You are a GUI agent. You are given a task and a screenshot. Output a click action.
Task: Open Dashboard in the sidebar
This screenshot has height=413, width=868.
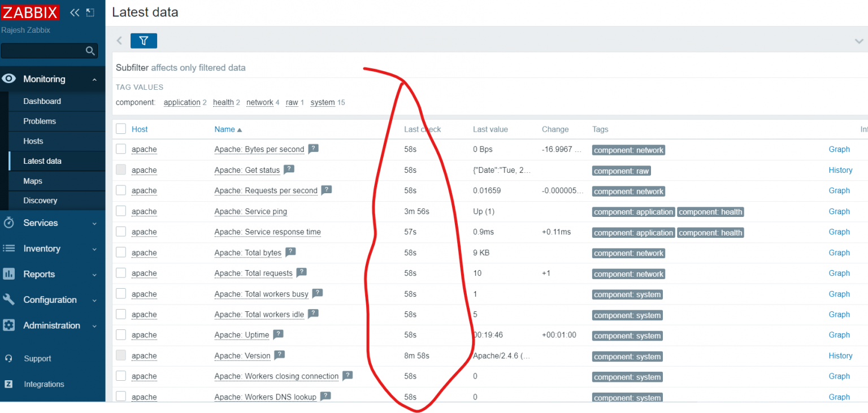(42, 101)
